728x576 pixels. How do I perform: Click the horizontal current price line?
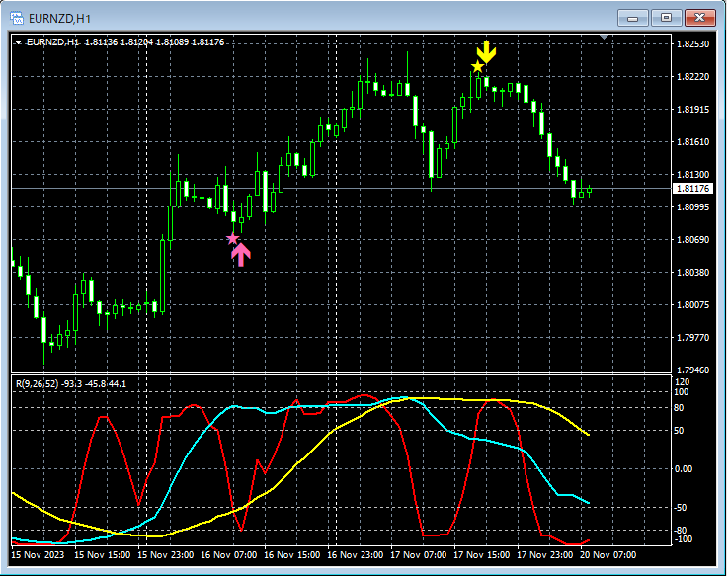tap(341, 188)
